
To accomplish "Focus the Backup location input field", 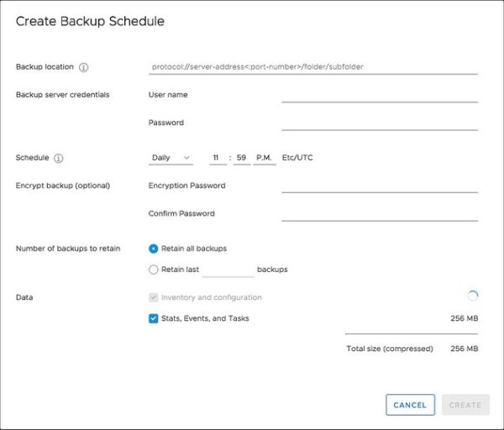I will pos(313,67).
